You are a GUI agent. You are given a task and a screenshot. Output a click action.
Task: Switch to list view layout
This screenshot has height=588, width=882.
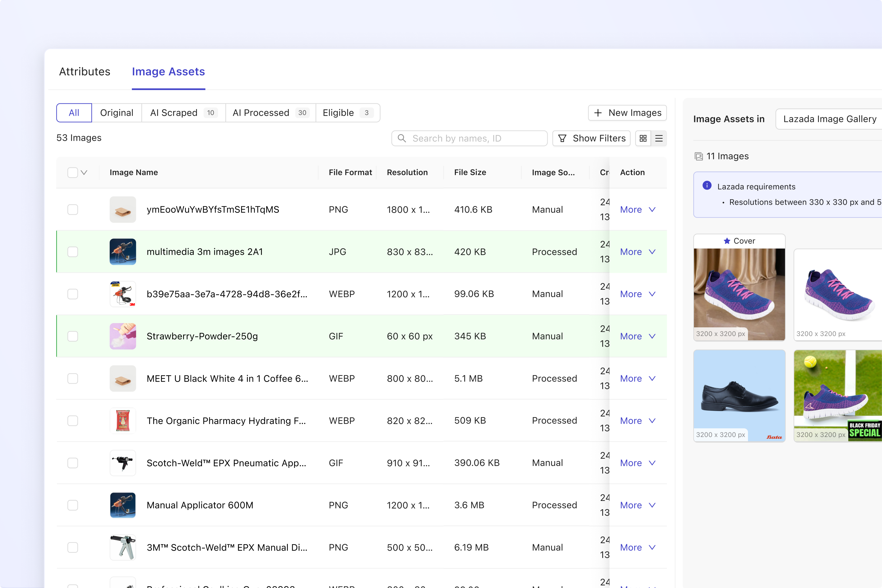point(659,138)
